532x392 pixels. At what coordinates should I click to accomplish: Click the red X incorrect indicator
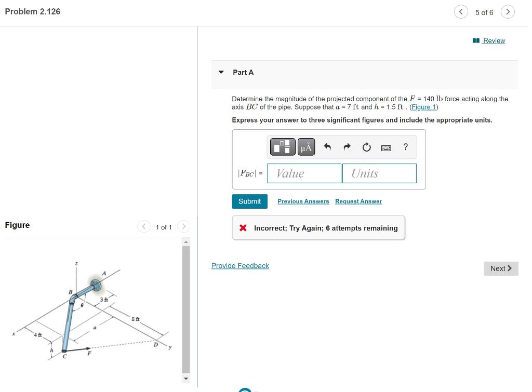242,227
